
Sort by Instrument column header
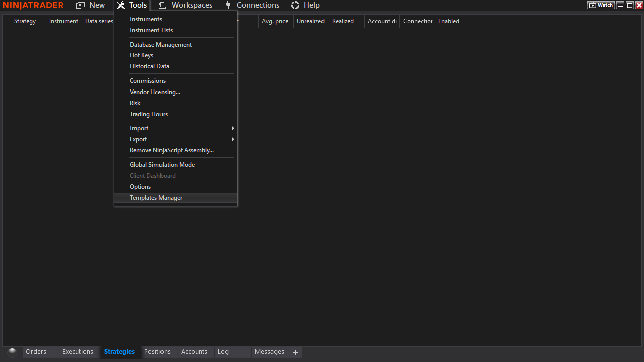(64, 21)
